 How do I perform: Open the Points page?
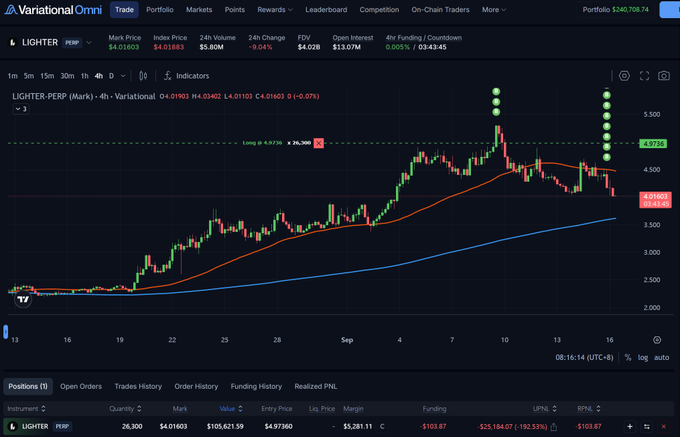tap(235, 10)
